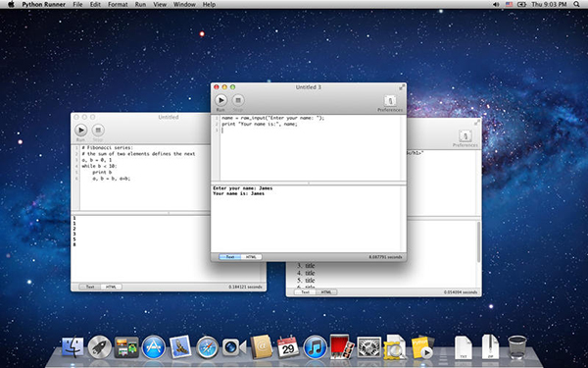Select Text output in the Untitled window
This screenshot has width=588, height=368.
coord(90,287)
